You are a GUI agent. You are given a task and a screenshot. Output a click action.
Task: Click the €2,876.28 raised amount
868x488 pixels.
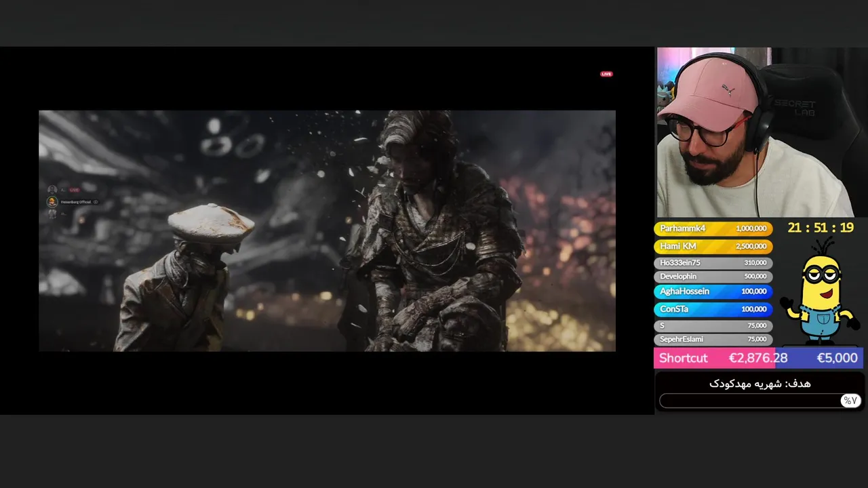(x=758, y=358)
